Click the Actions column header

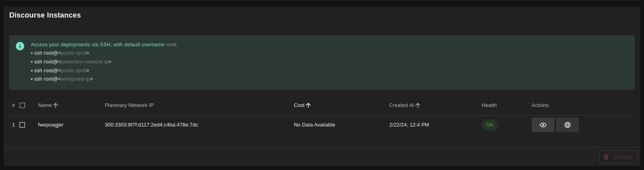click(x=540, y=105)
